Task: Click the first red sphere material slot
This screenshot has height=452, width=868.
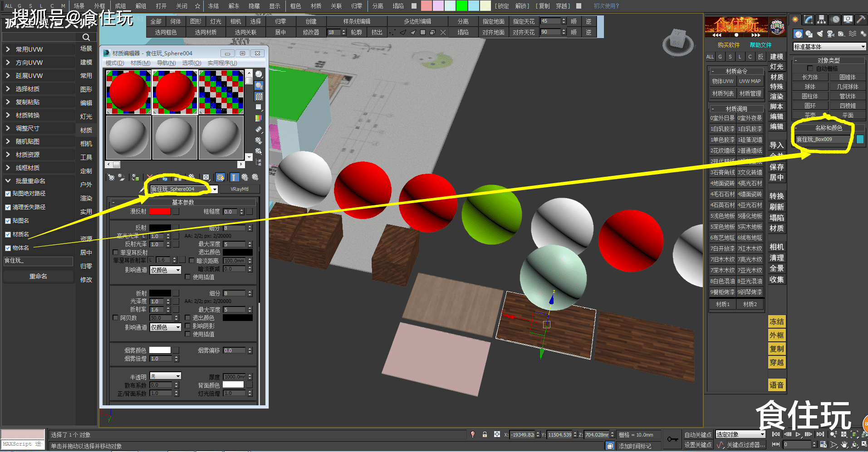Action: click(x=128, y=92)
